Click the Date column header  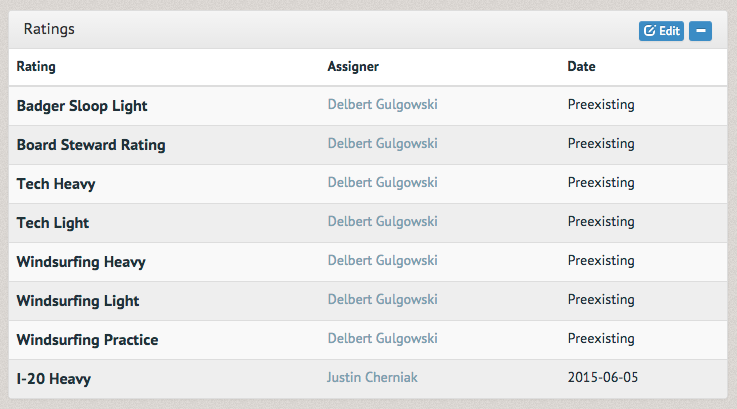point(581,67)
